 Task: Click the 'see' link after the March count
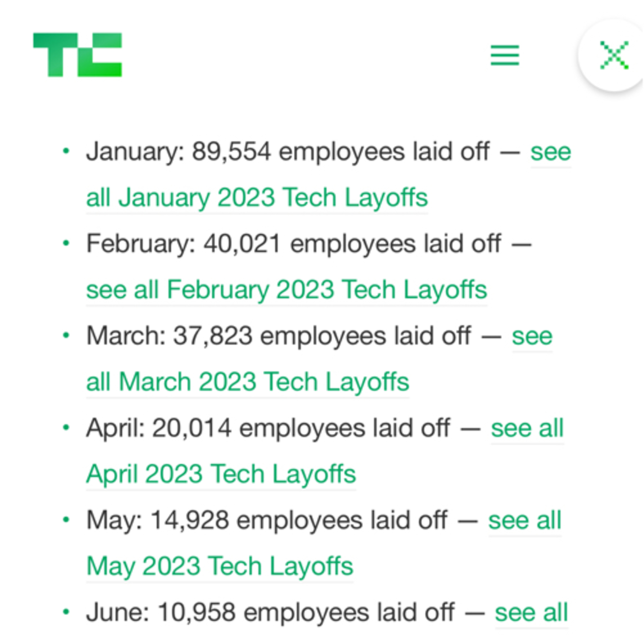pyautogui.click(x=532, y=336)
